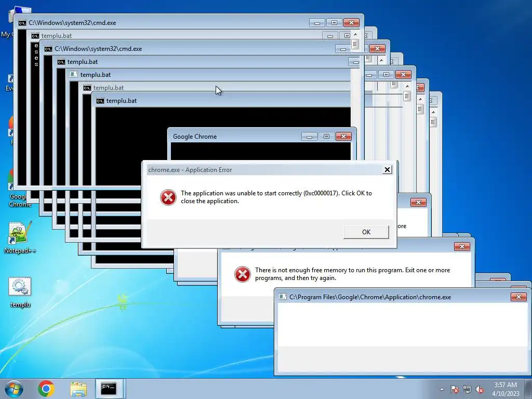The width and height of the screenshot is (532, 399).
Task: Close the C:\Program Files\Google\Chrome\Application\chrome.exe dialog
Action: coord(518,297)
